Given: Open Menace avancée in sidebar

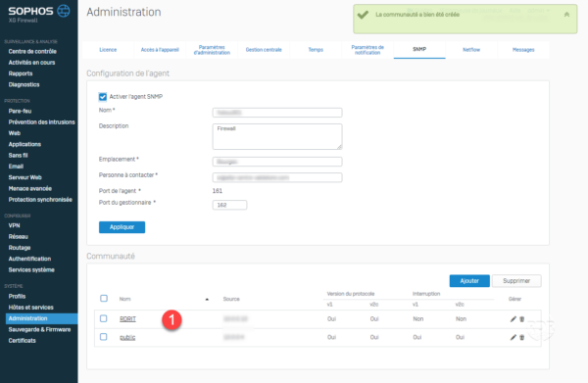Looking at the screenshot, I should pos(30,188).
